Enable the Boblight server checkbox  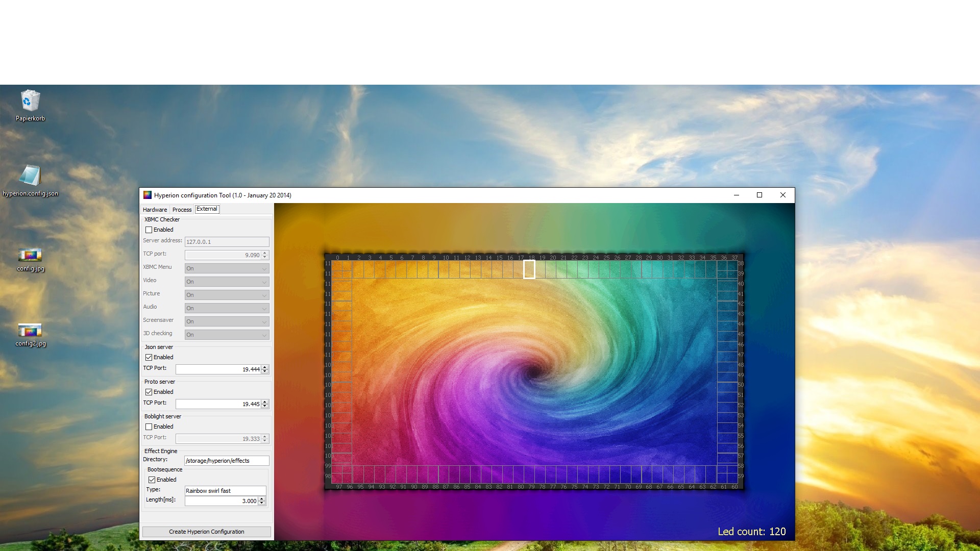click(149, 427)
